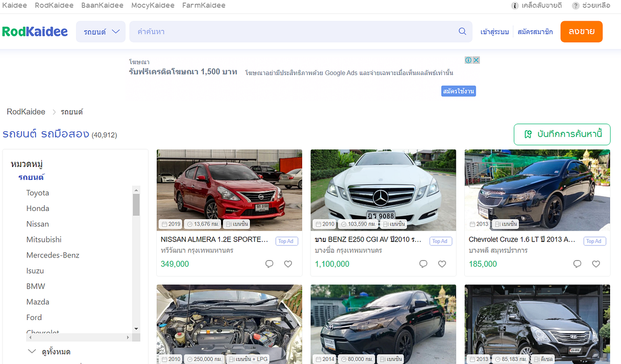Open the black Chevrolet Cruze photo
The width and height of the screenshot is (621, 364).
pos(537,190)
